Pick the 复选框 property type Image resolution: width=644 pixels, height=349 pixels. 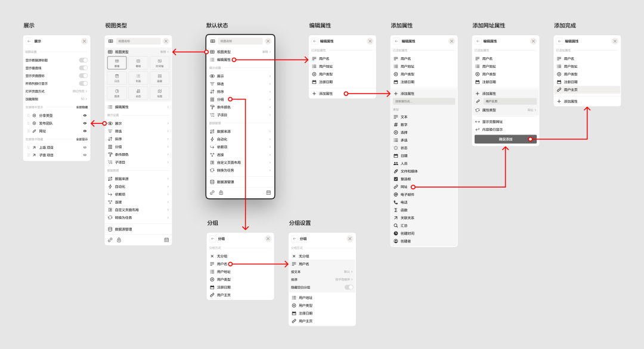(404, 179)
